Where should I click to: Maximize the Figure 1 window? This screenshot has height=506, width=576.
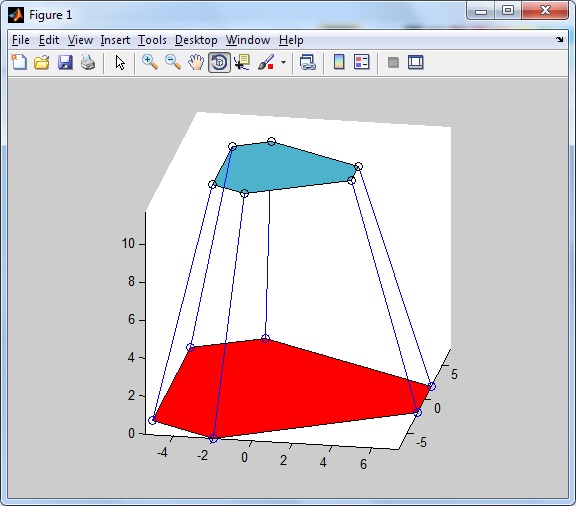click(x=508, y=11)
